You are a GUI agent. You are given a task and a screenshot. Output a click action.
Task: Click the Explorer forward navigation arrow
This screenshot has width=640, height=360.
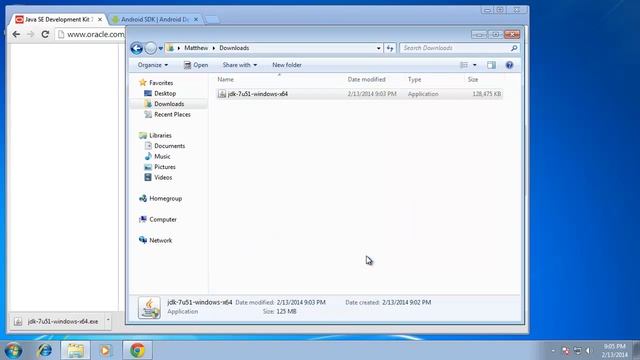click(151, 48)
